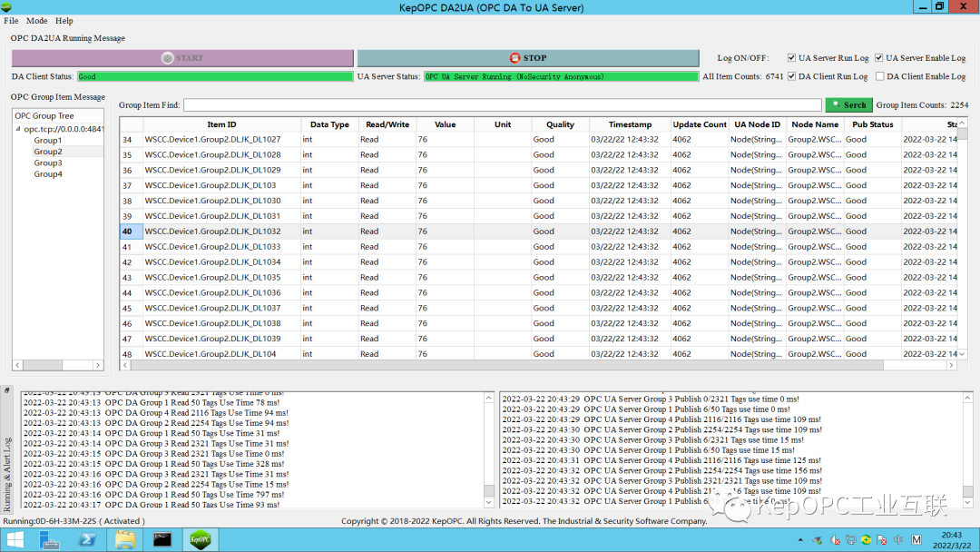Click KepOPC taskbar icon
The height and width of the screenshot is (552, 980).
200,539
